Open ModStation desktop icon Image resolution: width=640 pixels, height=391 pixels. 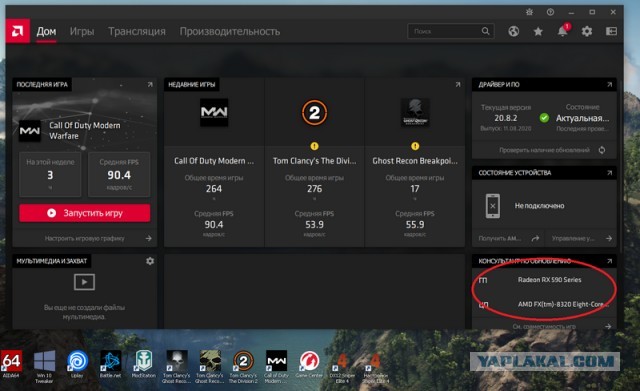pyautogui.click(x=144, y=364)
